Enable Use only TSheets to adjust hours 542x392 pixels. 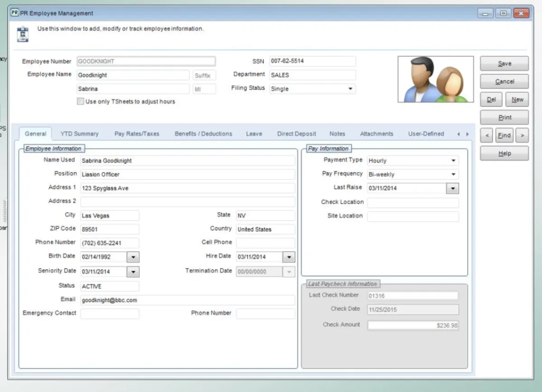click(80, 102)
